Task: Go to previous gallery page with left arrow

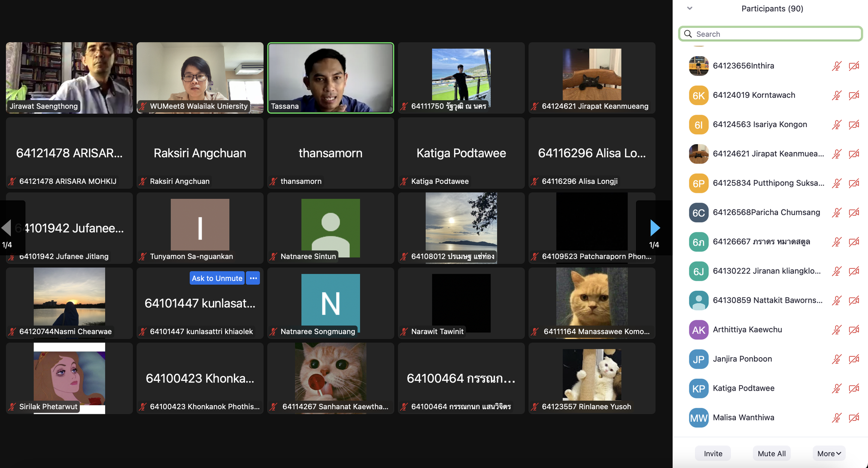Action: (6, 228)
